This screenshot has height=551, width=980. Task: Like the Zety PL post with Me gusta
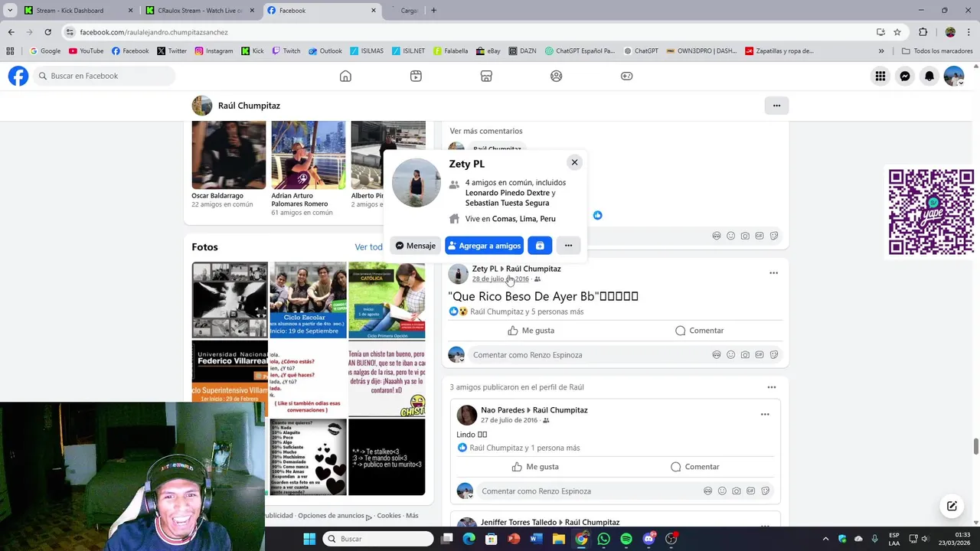point(531,331)
